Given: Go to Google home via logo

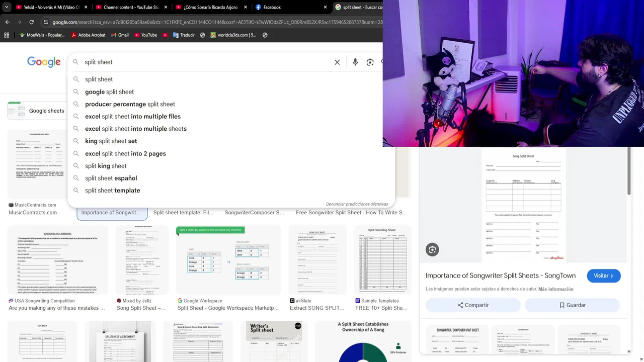Looking at the screenshot, I should click(44, 62).
